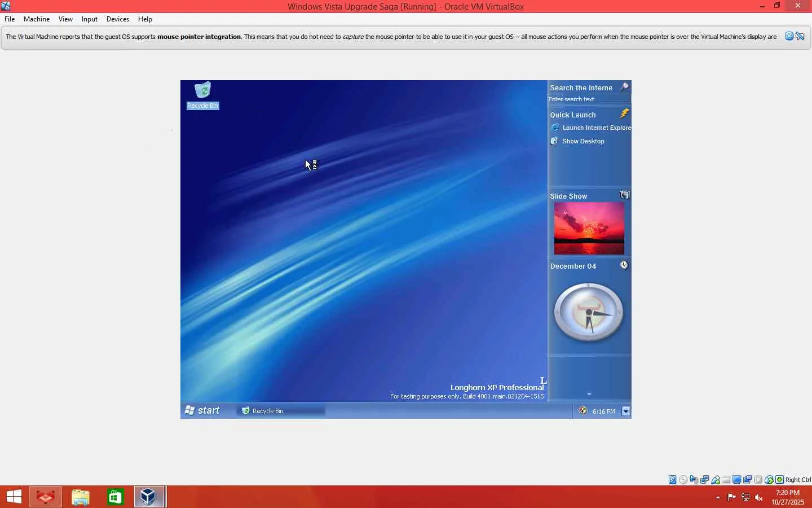Click the Show Desktop link
The width and height of the screenshot is (812, 508).
[x=583, y=141]
